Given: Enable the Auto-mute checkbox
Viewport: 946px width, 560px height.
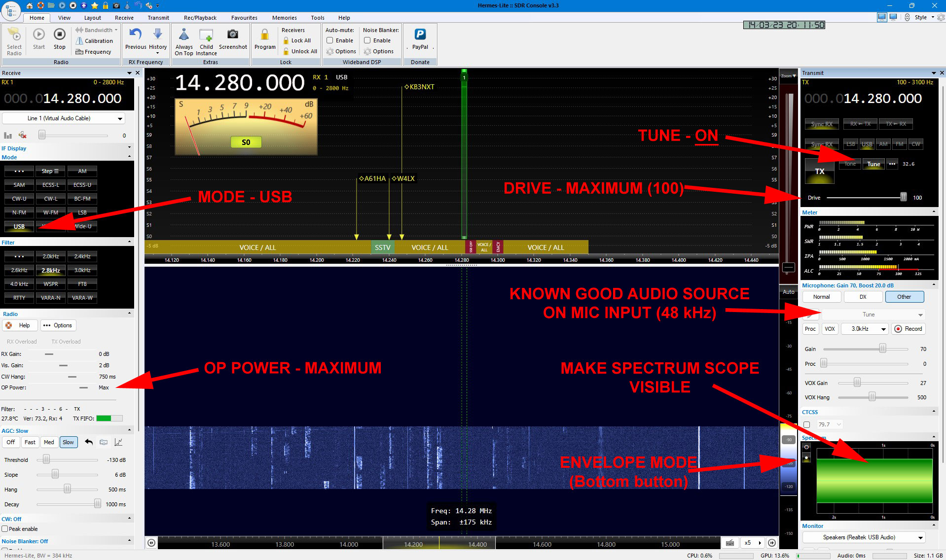Looking at the screenshot, I should (x=330, y=40).
